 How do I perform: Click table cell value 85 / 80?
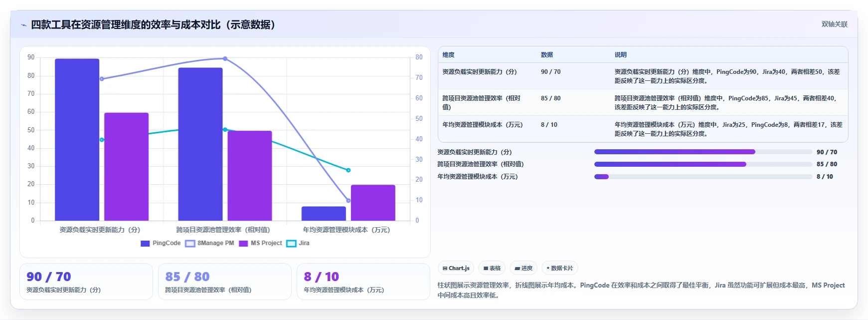[x=550, y=98]
